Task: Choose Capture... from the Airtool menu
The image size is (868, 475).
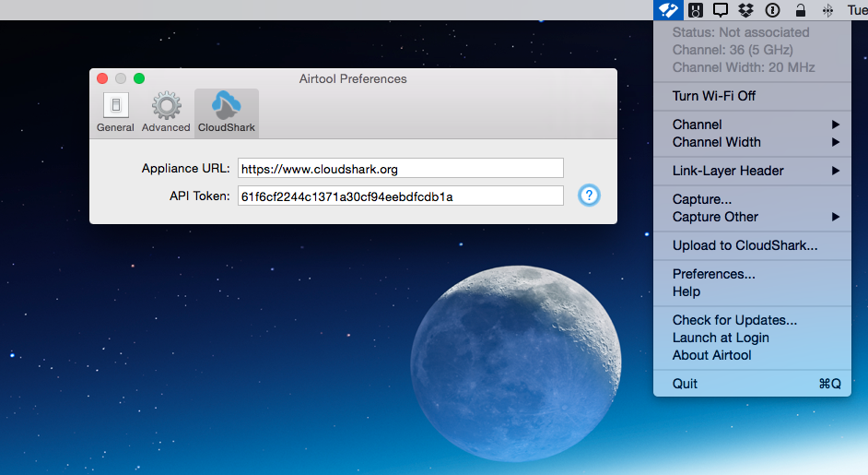Action: pos(752,199)
